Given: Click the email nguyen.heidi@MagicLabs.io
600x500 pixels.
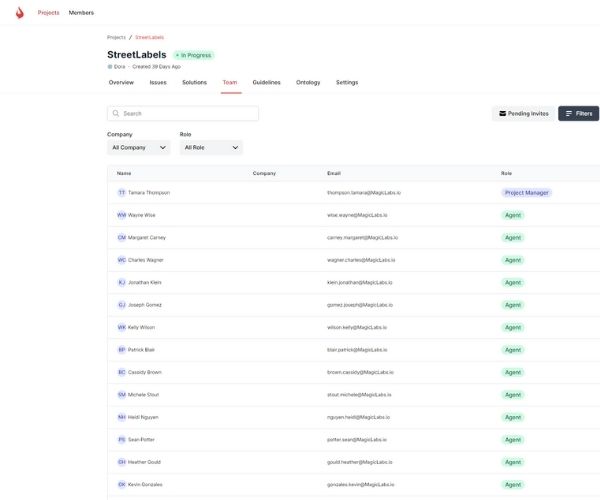Looking at the screenshot, I should coord(359,417).
